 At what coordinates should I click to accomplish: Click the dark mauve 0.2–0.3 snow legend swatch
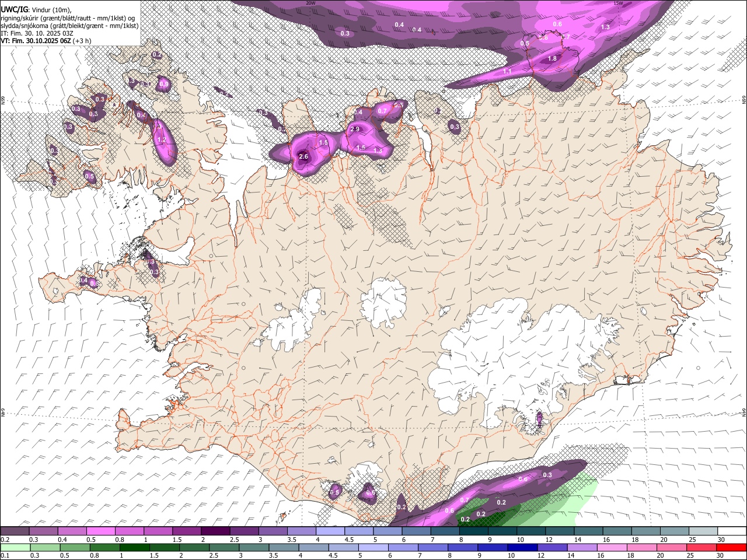coord(15,531)
